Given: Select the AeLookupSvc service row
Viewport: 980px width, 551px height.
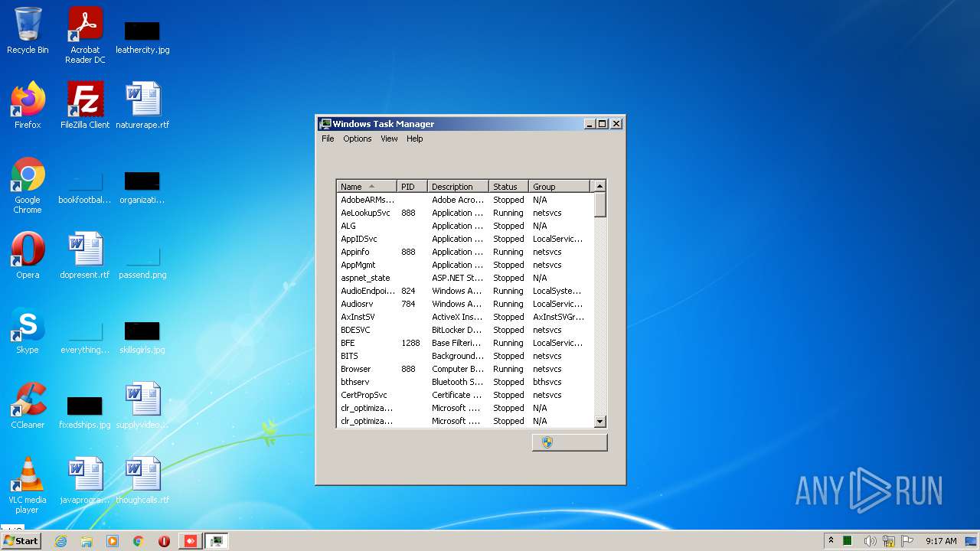Looking at the screenshot, I should (x=465, y=213).
